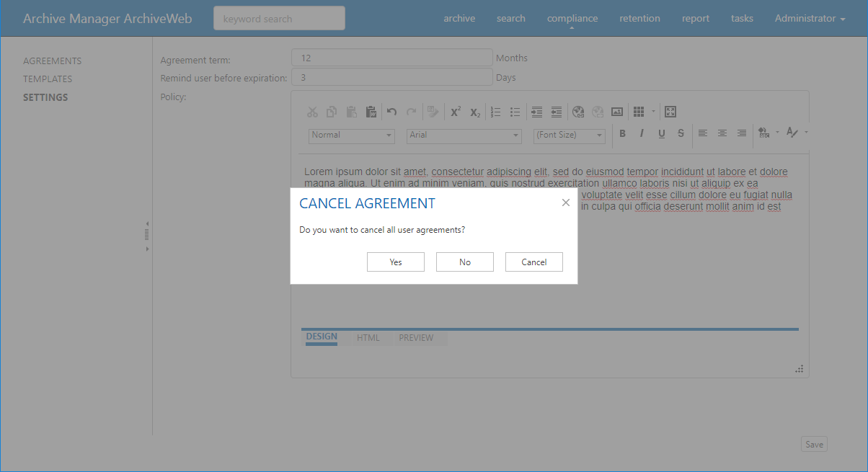Click the keyword search field
Viewport: 868px width, 472px height.
[279, 19]
